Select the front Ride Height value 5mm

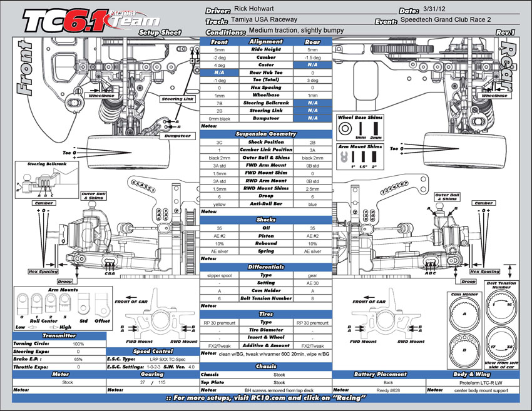[x=219, y=49]
